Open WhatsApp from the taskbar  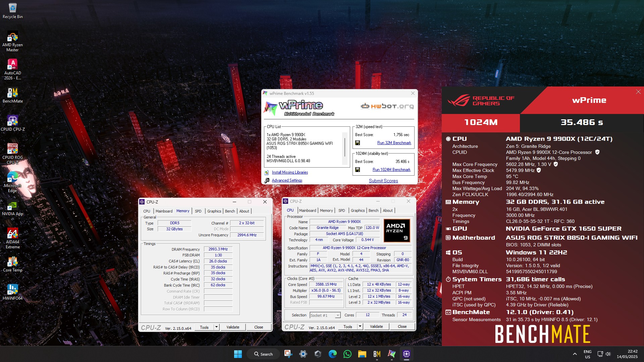pos(347,354)
